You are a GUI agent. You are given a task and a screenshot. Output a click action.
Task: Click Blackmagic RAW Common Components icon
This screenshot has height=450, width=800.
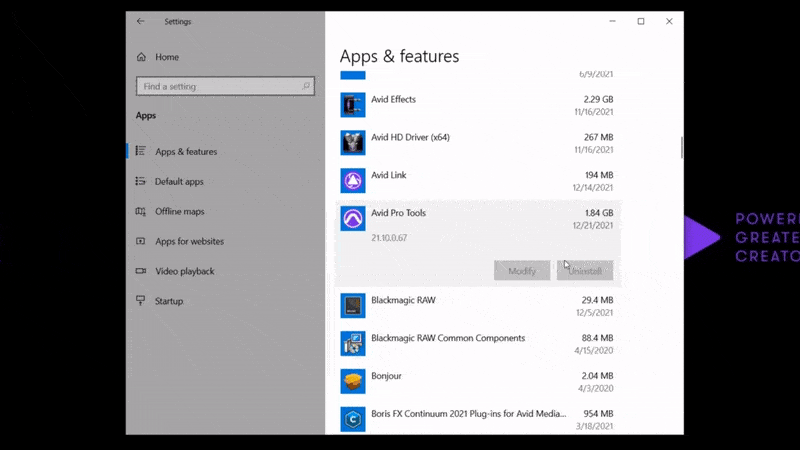tap(353, 343)
